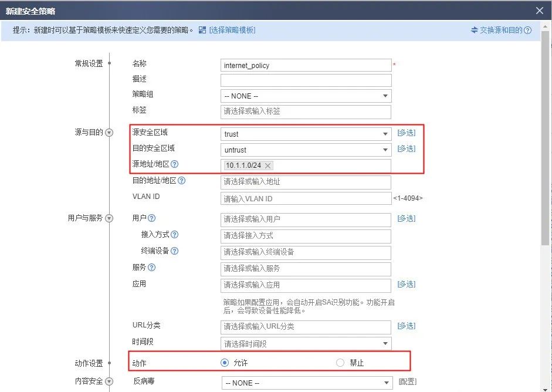This screenshot has height=392, width=552.
Task: Open the 目的安全区域 untrust dropdown
Action: coord(306,150)
